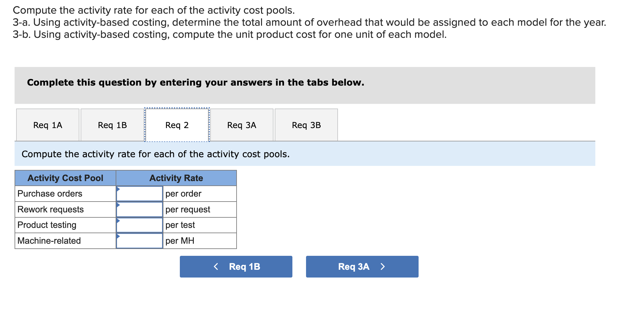
Task: Click the Activity Cost Pool column header
Action: pyautogui.click(x=65, y=178)
